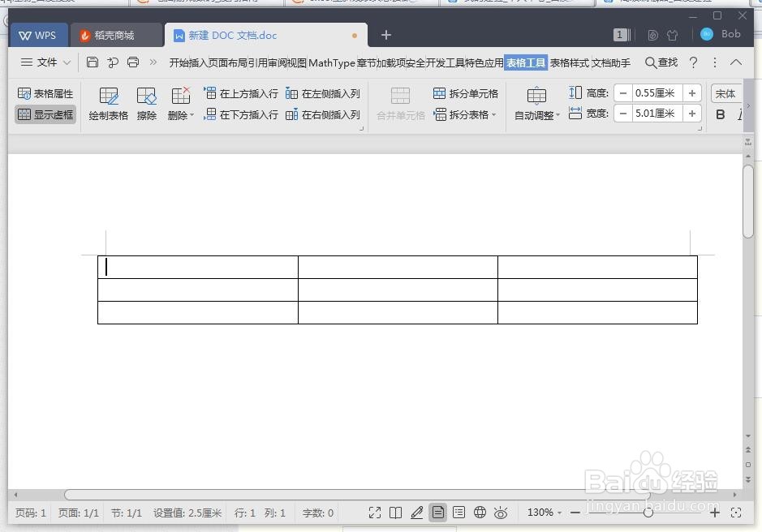Increase the row 高度 with plus button

click(692, 93)
